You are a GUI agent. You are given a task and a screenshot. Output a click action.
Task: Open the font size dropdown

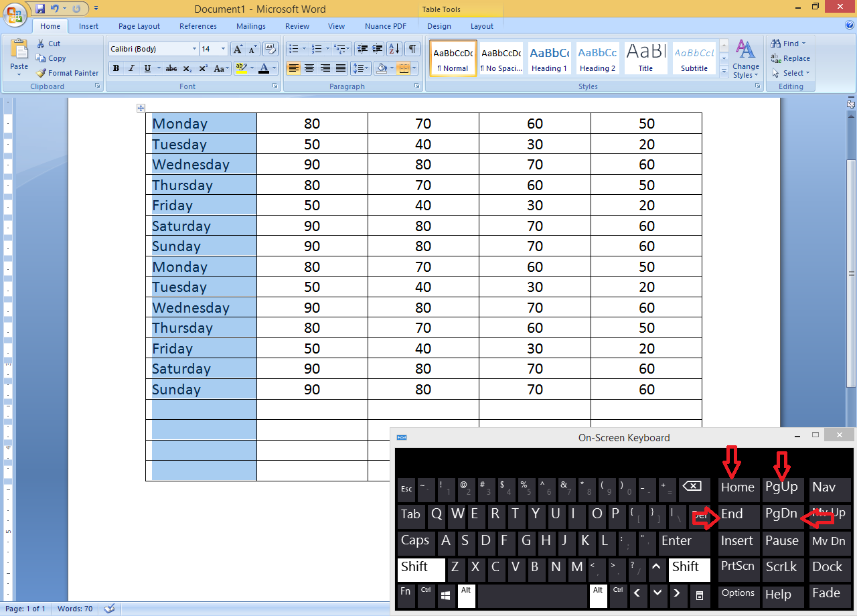point(223,48)
